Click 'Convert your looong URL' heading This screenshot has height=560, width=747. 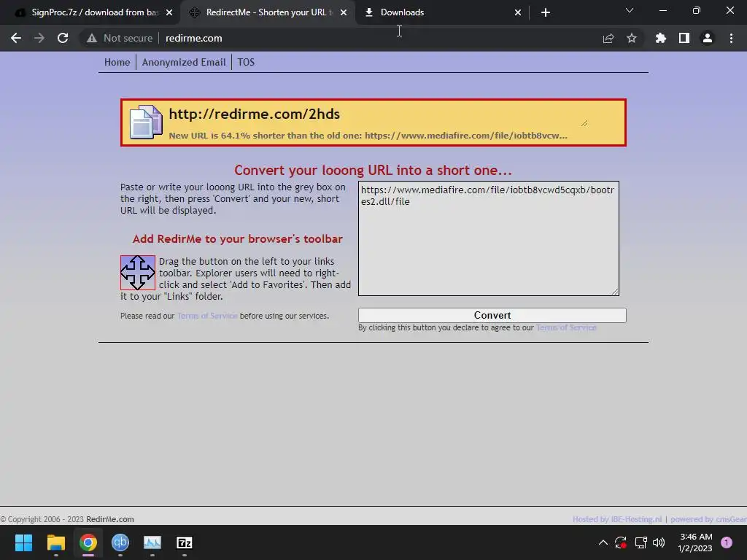click(373, 171)
